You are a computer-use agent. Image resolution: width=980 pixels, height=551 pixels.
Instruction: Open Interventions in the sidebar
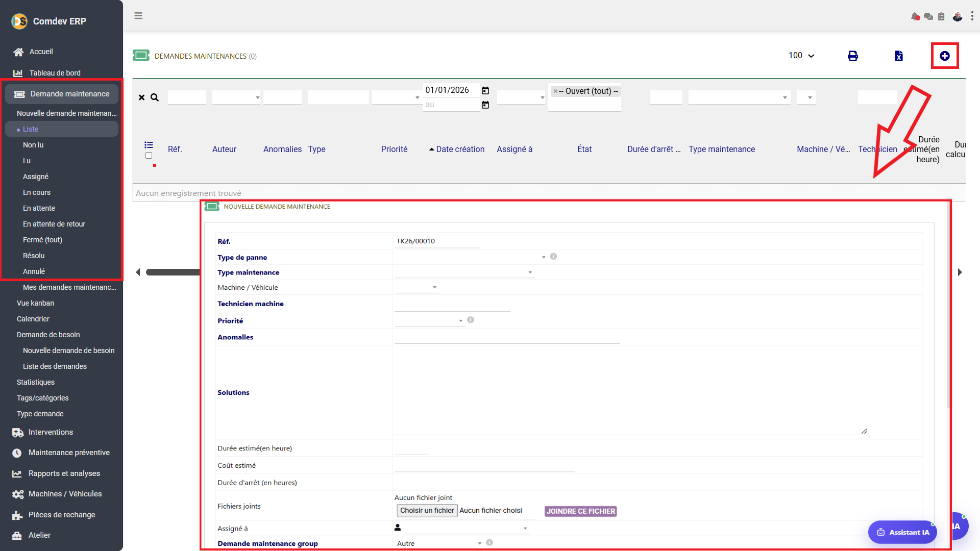click(51, 432)
